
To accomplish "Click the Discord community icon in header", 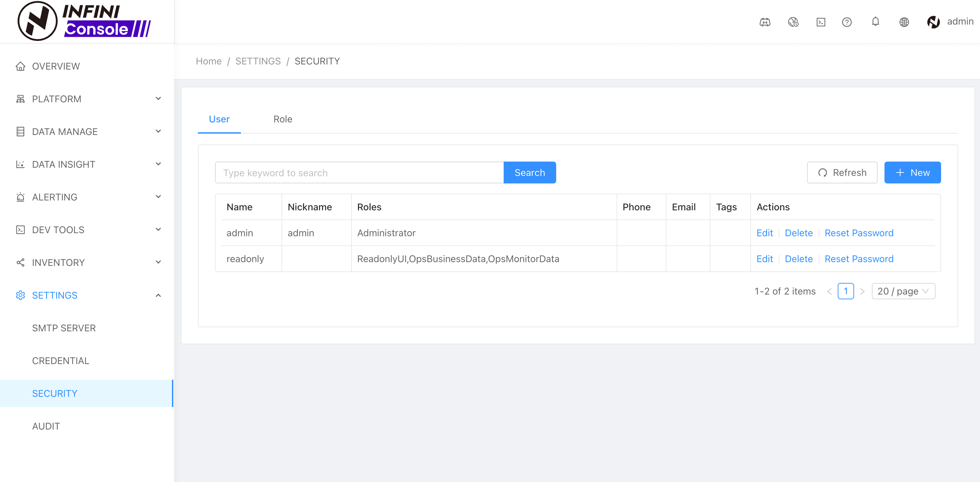I will click(x=765, y=22).
